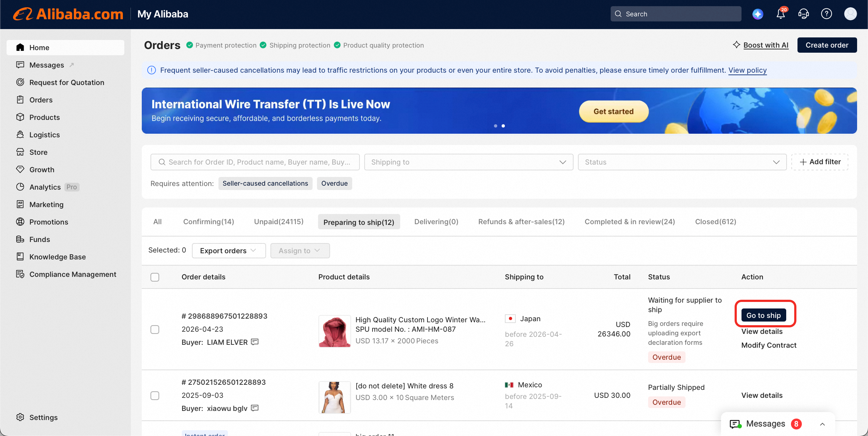Image resolution: width=868 pixels, height=436 pixels.
Task: Click the Messages external link arrow
Action: point(72,65)
